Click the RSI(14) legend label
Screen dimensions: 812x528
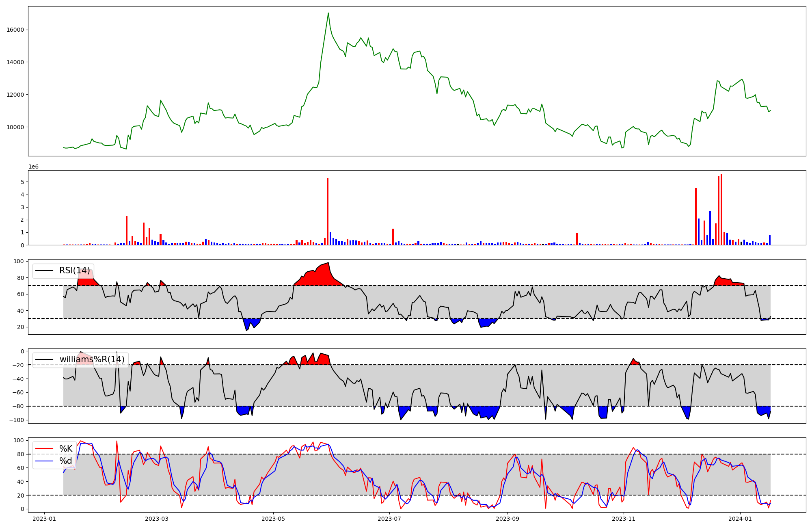[75, 270]
